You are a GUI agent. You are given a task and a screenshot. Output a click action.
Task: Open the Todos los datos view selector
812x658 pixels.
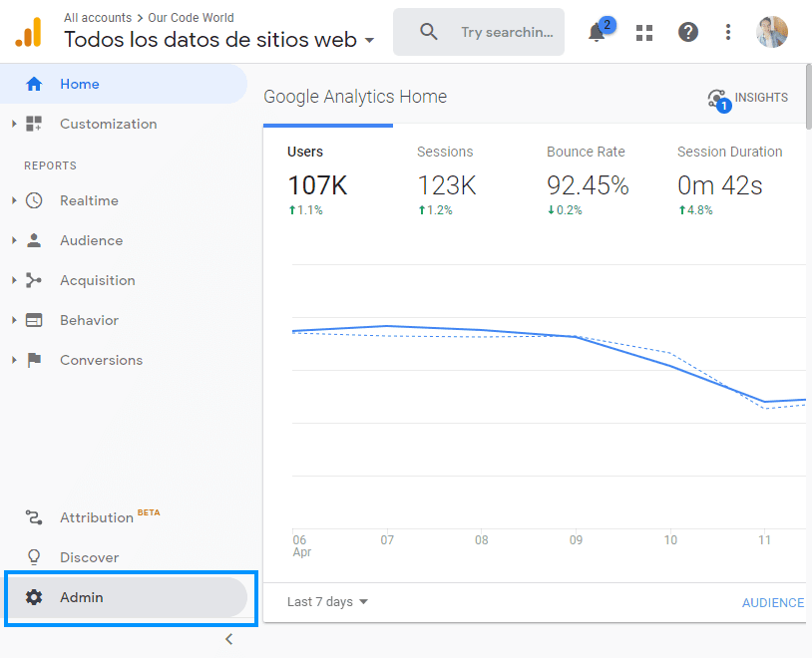(219, 41)
